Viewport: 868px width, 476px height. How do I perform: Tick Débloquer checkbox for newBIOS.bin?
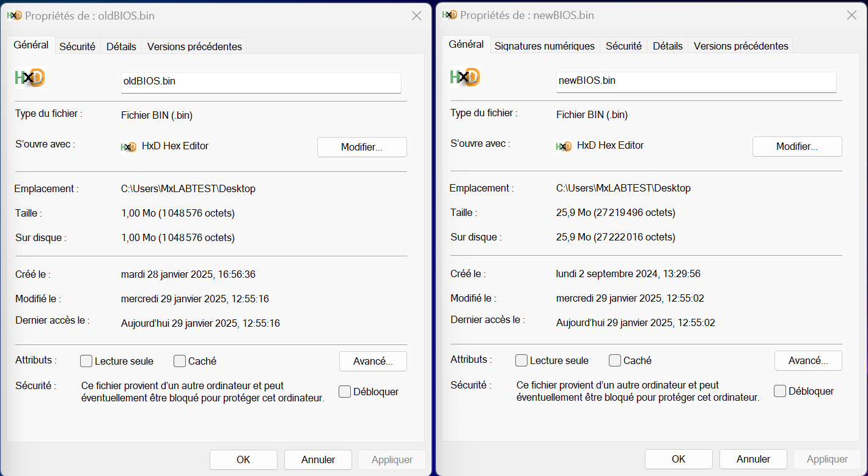pos(780,391)
